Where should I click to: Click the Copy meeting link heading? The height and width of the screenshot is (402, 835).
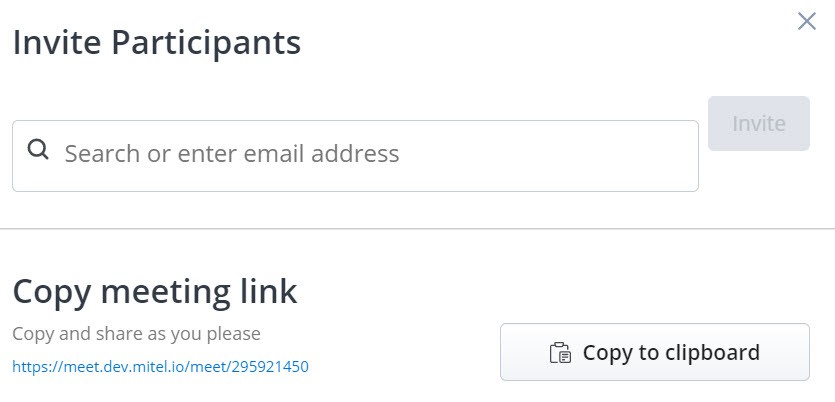(x=154, y=291)
